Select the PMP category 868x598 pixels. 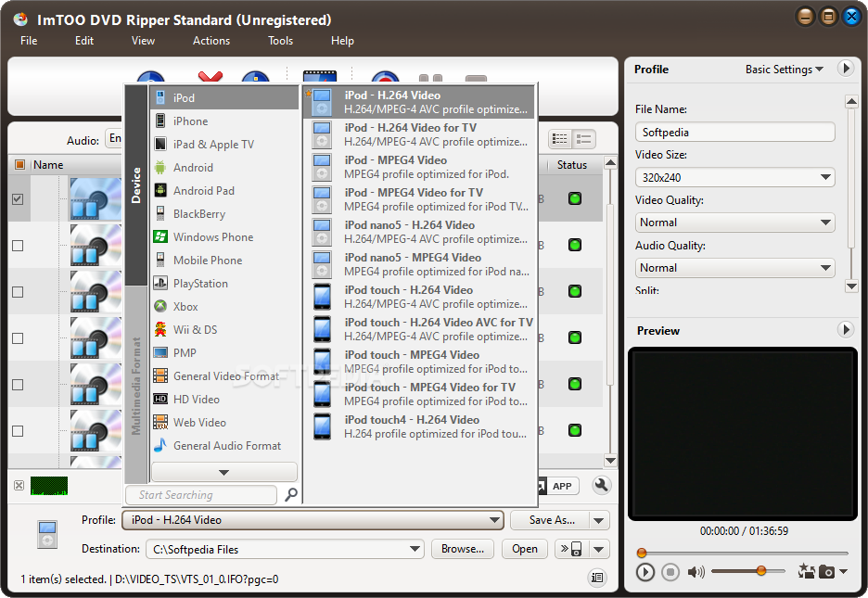[x=223, y=353]
